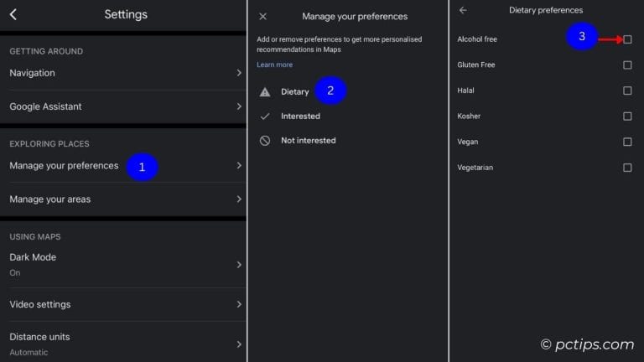Open Video settings
Screen dimensions: 644x362
tap(40, 304)
